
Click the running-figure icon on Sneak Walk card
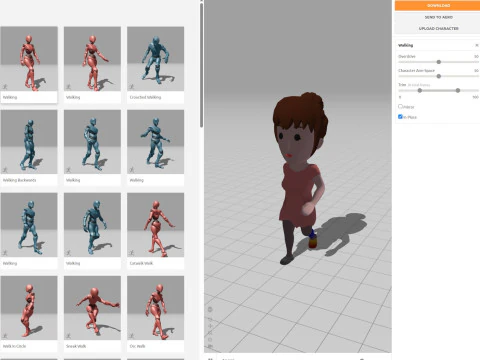pos(68,336)
